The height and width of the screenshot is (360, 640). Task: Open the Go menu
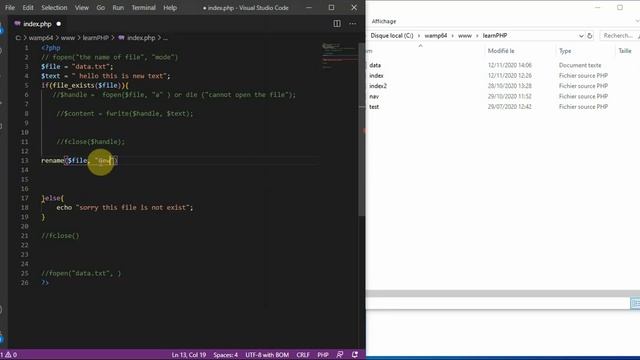[x=100, y=7]
